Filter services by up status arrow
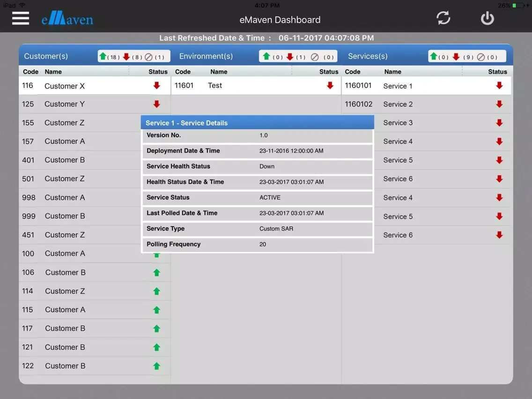Viewport: 532px width, 399px height. click(433, 56)
